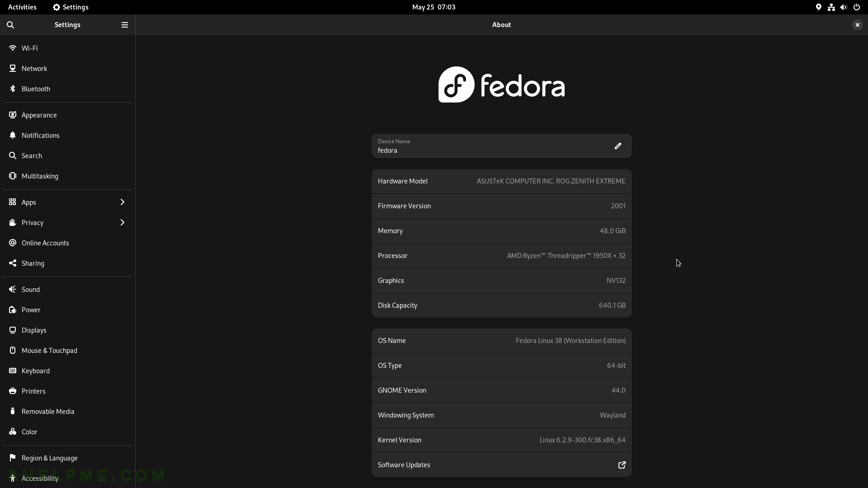Open the Settings search magnifier icon

pos(10,25)
